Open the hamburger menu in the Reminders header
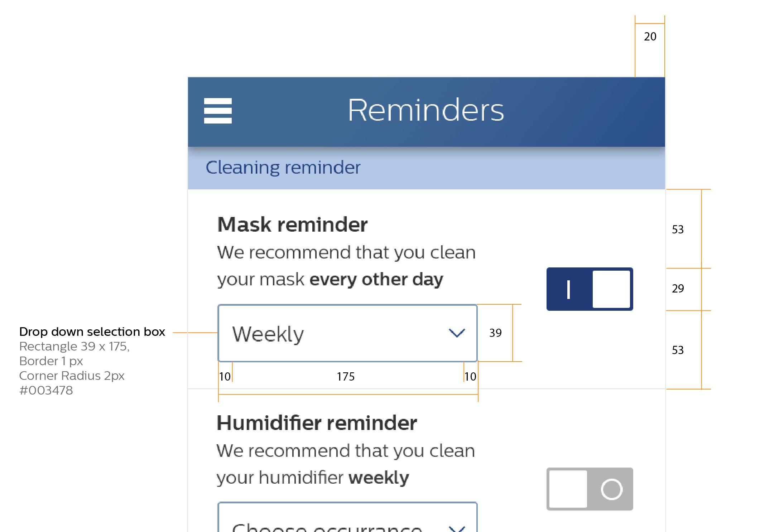This screenshot has height=532, width=760. tap(218, 111)
